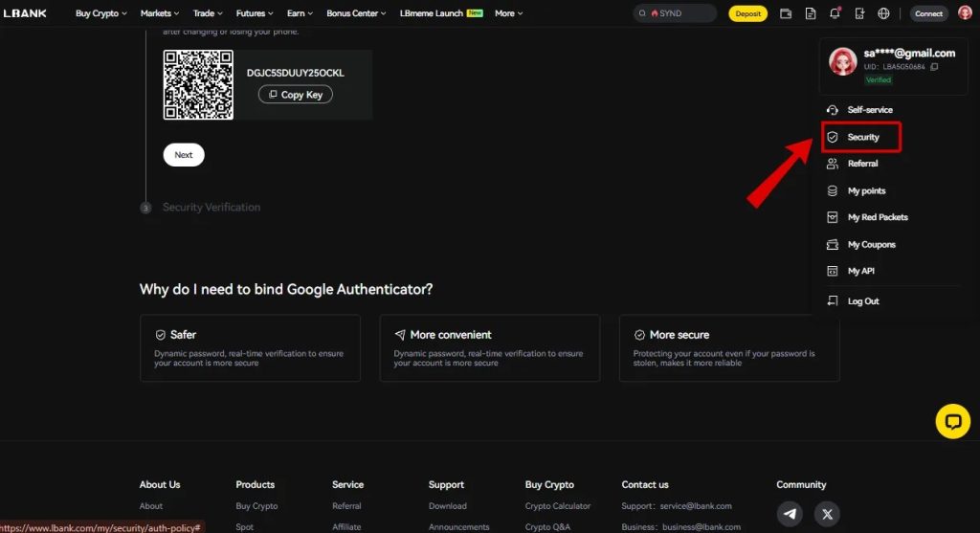Click the Referral people icon
The width and height of the screenshot is (980, 533).
[833, 164]
